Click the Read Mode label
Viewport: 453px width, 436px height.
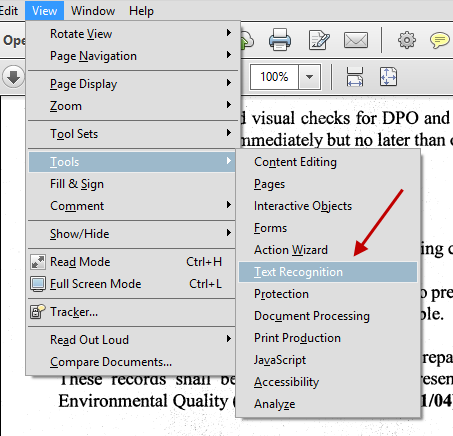tap(80, 262)
